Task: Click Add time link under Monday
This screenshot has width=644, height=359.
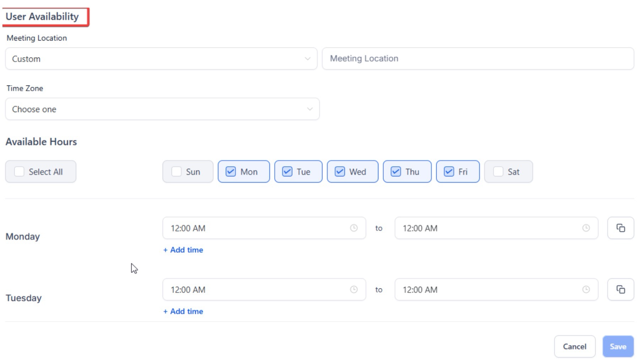Action: tap(183, 250)
